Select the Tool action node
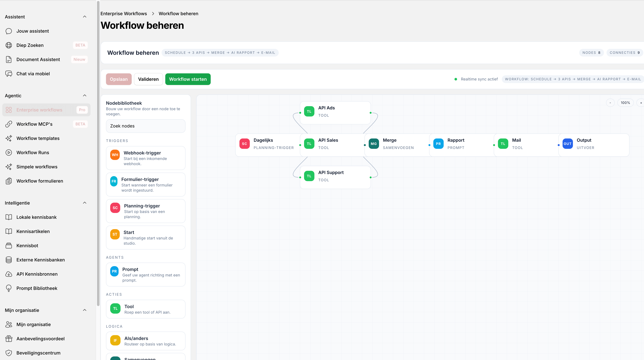Viewport: 644px width, 360px height. [x=146, y=309]
